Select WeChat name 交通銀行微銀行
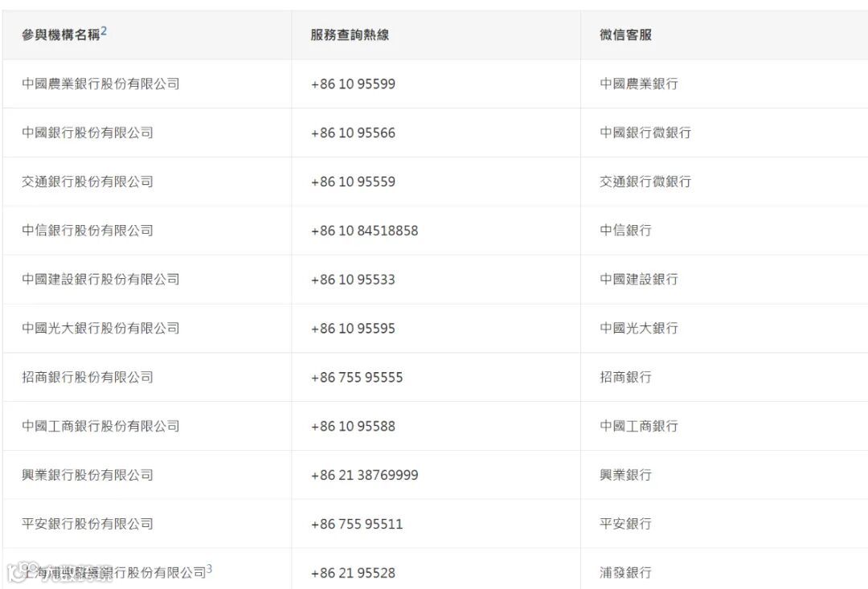 pos(645,182)
